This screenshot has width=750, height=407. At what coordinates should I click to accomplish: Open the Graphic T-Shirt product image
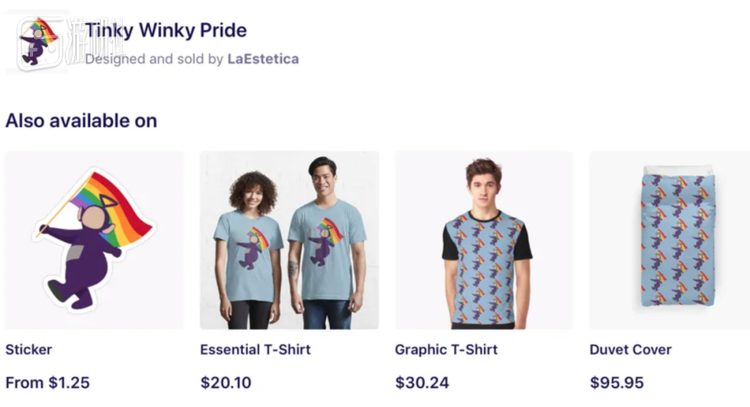click(x=484, y=240)
